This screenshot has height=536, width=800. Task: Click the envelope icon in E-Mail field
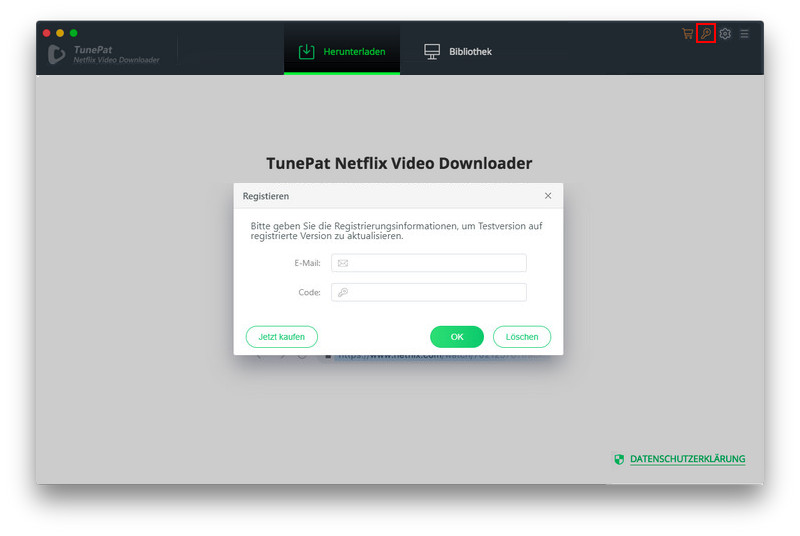point(342,263)
